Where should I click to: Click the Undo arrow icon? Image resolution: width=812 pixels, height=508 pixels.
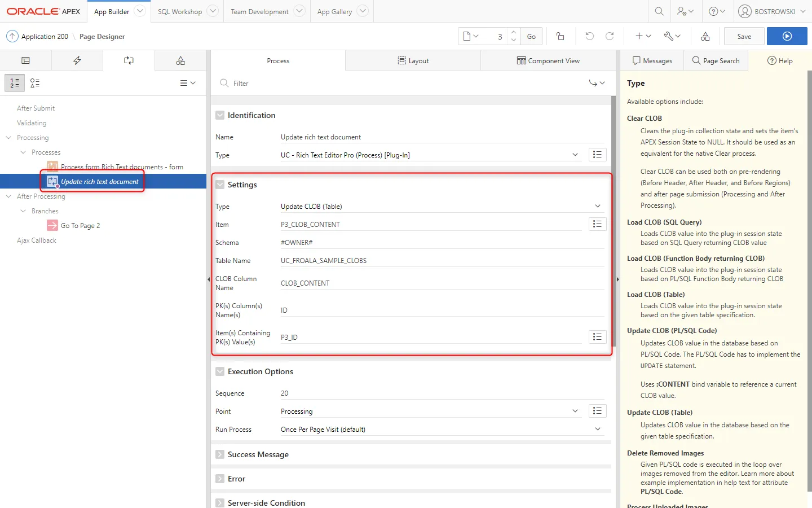pyautogui.click(x=589, y=36)
